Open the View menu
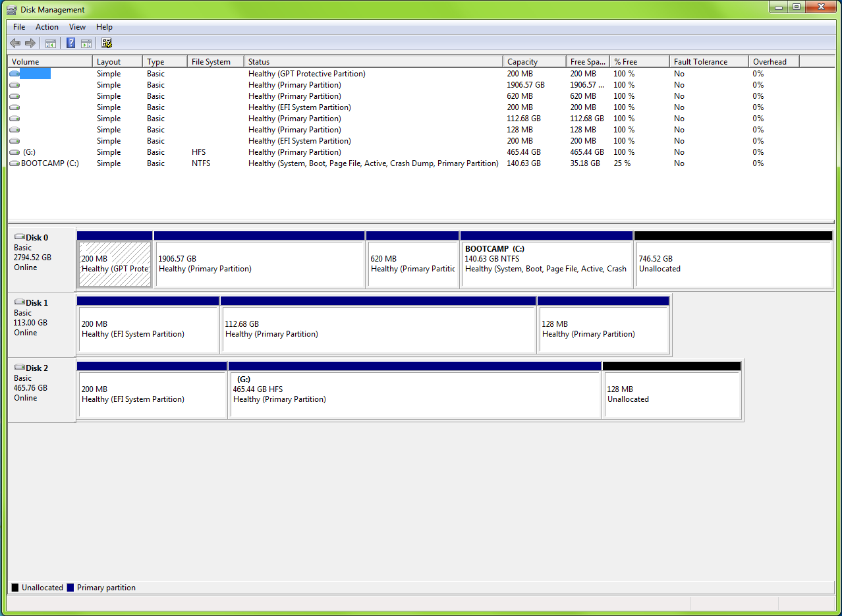Screen dimensions: 842x616 click(x=77, y=27)
